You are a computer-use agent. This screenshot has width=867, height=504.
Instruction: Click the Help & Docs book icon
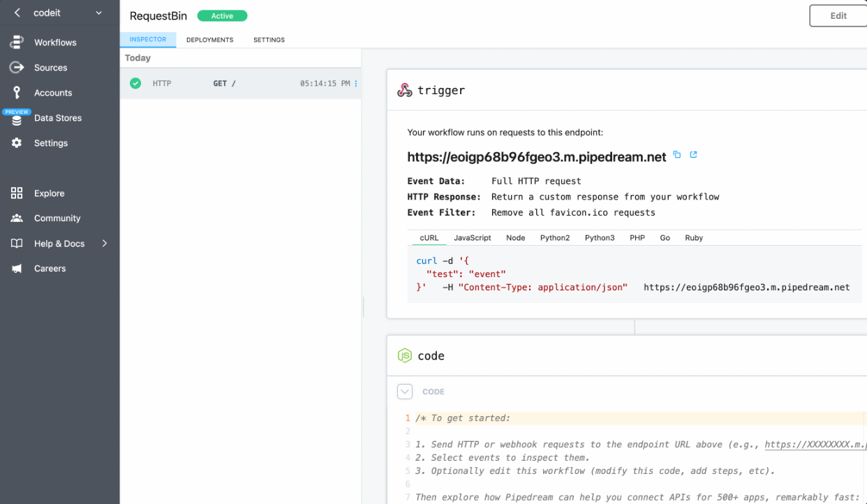coord(17,244)
